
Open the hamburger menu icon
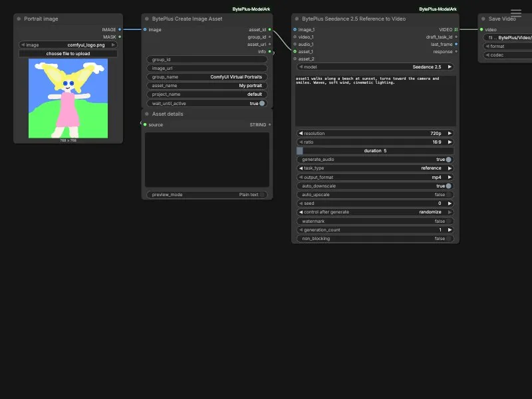[x=516, y=13]
